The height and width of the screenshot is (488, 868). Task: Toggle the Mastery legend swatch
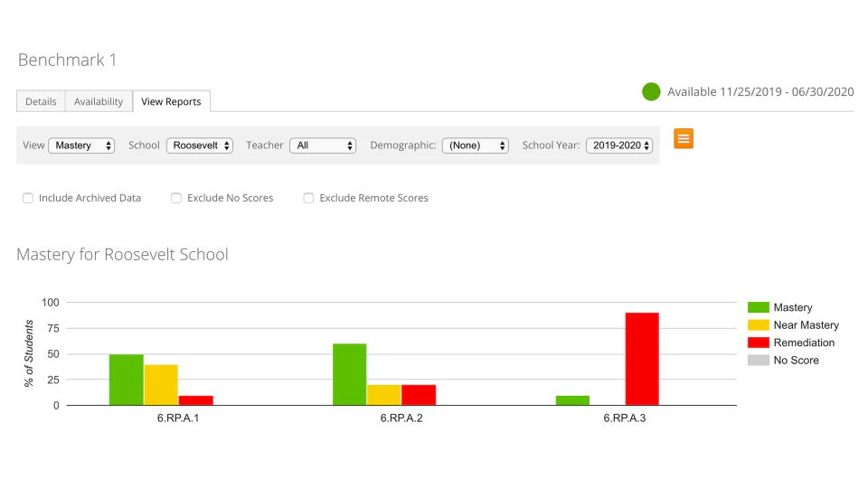pos(758,307)
